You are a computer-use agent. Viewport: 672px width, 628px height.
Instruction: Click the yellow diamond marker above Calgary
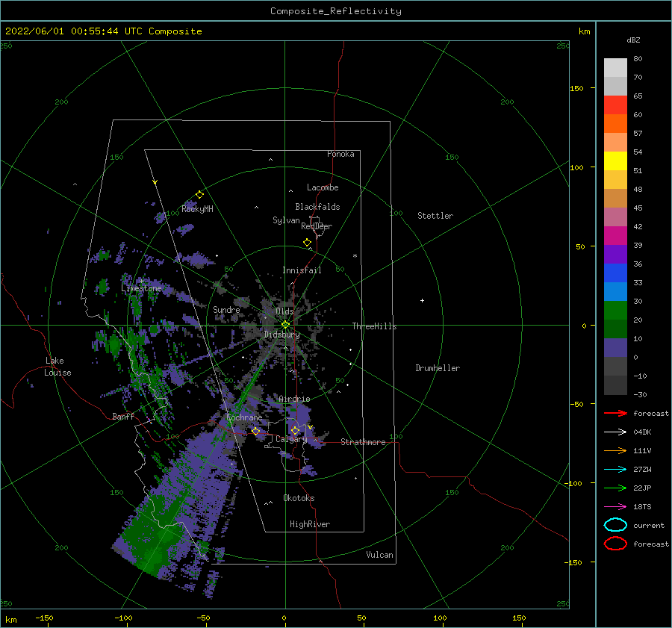click(x=295, y=430)
